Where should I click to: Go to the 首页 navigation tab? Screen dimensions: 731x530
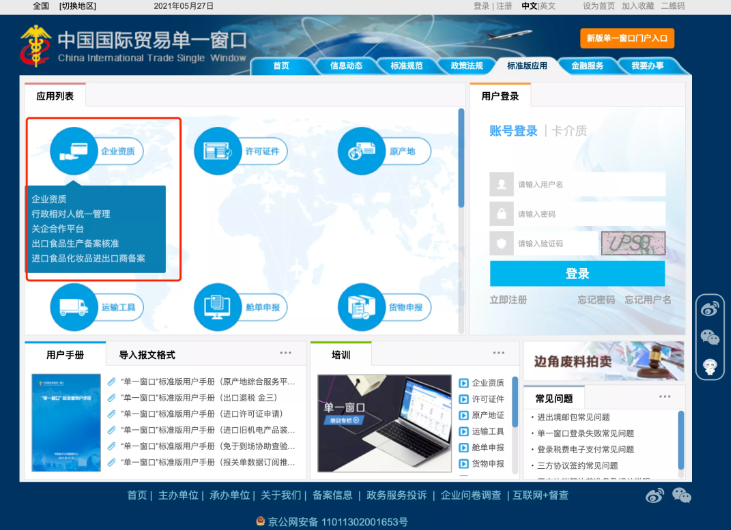pos(281,66)
